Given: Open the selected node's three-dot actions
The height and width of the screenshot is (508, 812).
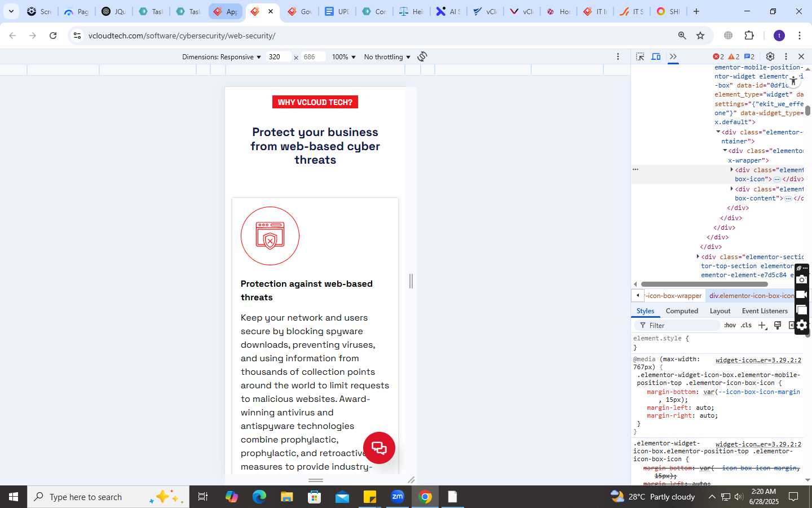Looking at the screenshot, I should [636, 169].
